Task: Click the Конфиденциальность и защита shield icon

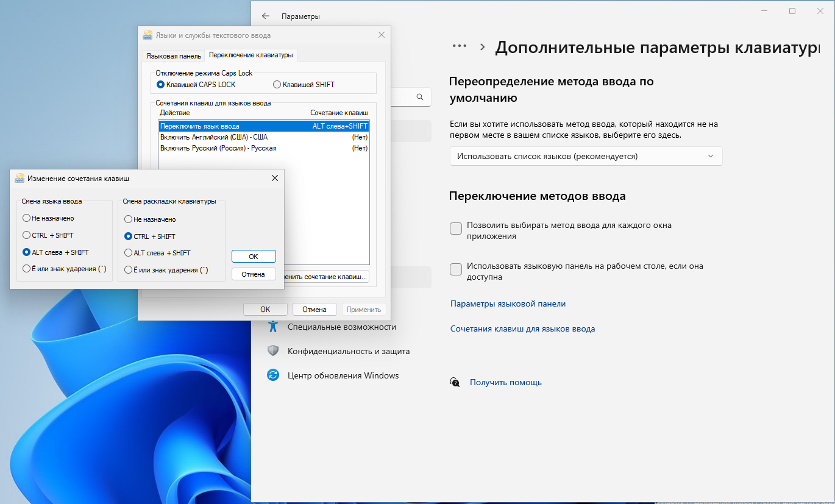Action: (x=273, y=351)
